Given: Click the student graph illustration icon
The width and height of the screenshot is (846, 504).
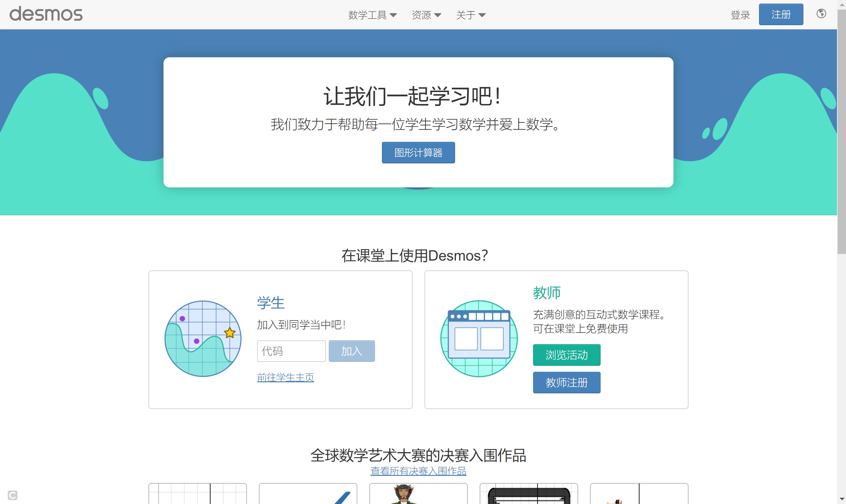Looking at the screenshot, I should (x=203, y=338).
